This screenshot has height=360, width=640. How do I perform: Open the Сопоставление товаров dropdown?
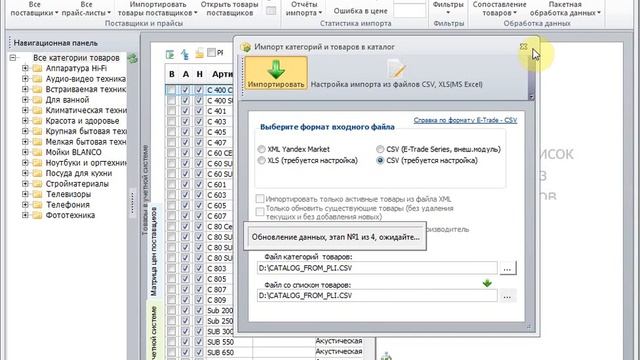pos(499,9)
